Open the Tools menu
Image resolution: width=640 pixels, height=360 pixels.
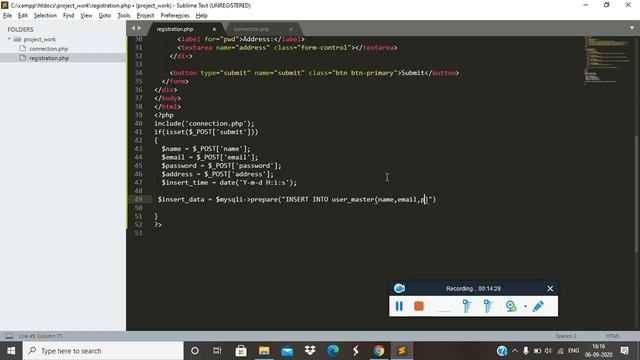[124, 16]
